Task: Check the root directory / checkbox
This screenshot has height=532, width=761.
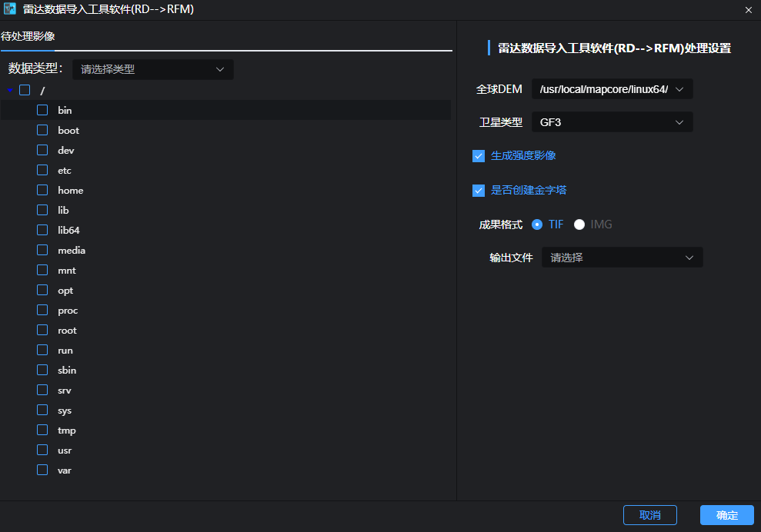Action: point(25,90)
